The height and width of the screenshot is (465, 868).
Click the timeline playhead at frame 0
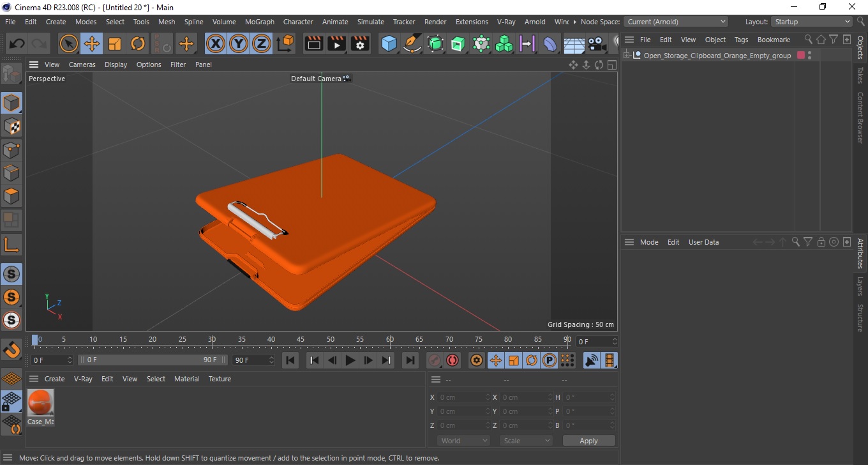tap(35, 339)
